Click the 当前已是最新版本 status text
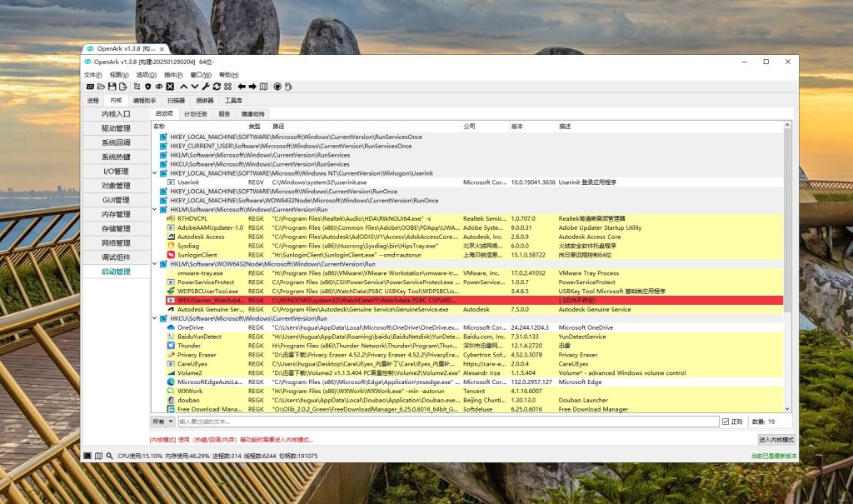853x504 pixels. [774, 457]
